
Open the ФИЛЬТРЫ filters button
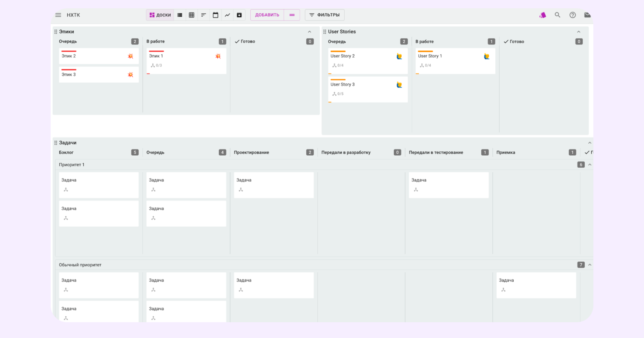click(x=324, y=15)
